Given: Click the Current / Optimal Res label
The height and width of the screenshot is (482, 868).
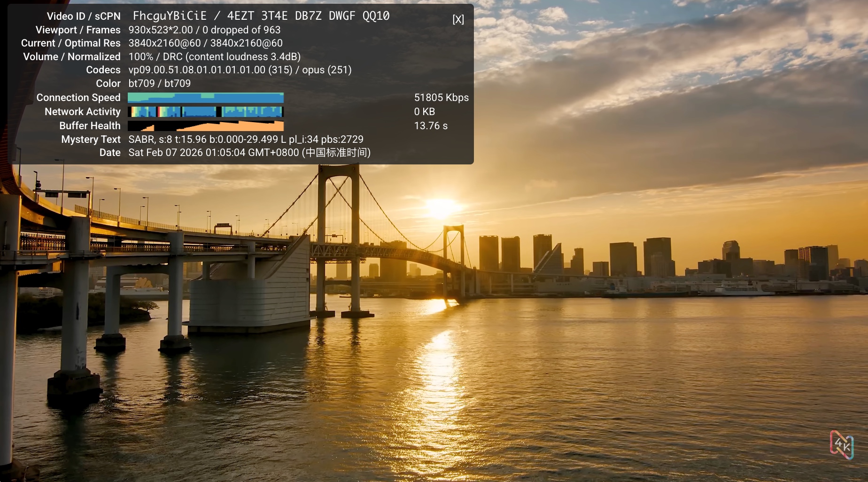Looking at the screenshot, I should coord(70,43).
